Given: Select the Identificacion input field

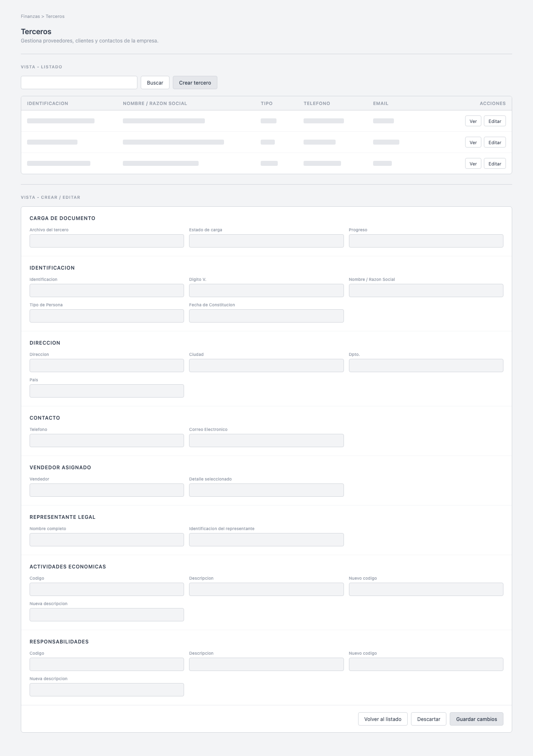Looking at the screenshot, I should pos(107,290).
